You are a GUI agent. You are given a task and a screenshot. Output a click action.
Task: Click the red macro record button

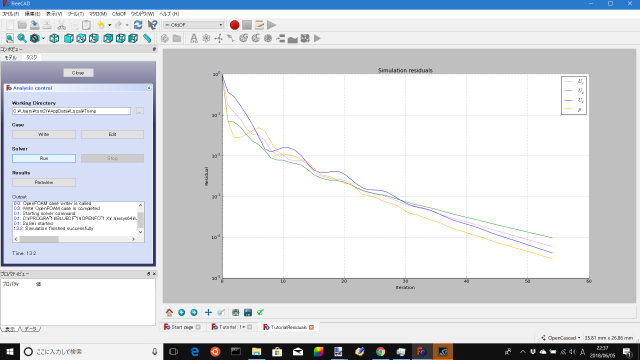click(x=234, y=25)
